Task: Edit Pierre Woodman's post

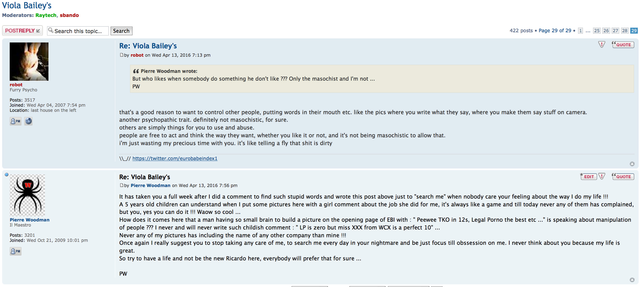Action: (x=588, y=176)
